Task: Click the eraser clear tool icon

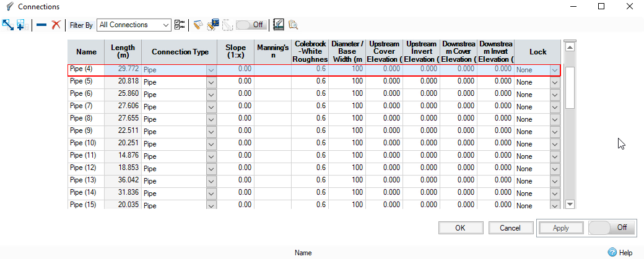Action: pyautogui.click(x=198, y=25)
